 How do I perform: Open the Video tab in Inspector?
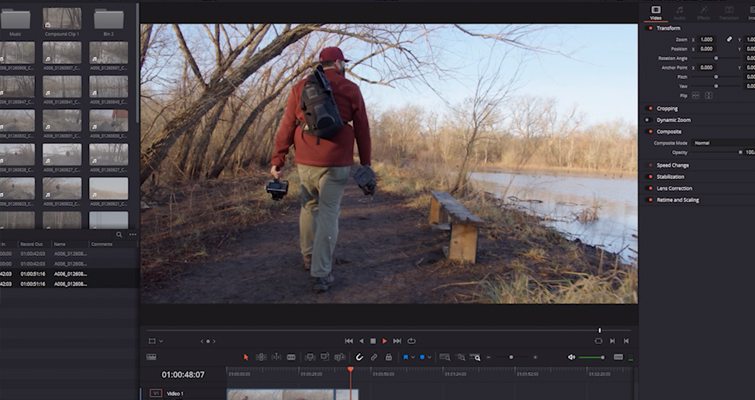tap(656, 12)
